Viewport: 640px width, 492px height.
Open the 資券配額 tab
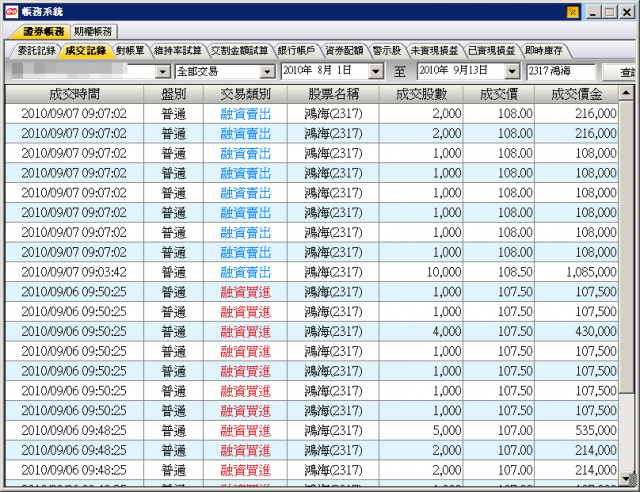[x=344, y=51]
